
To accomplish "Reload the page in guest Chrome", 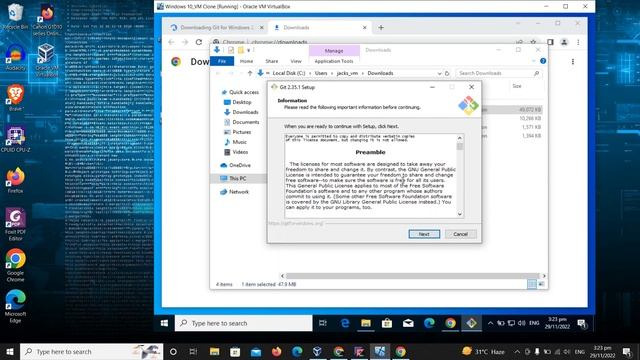I will coord(199,42).
